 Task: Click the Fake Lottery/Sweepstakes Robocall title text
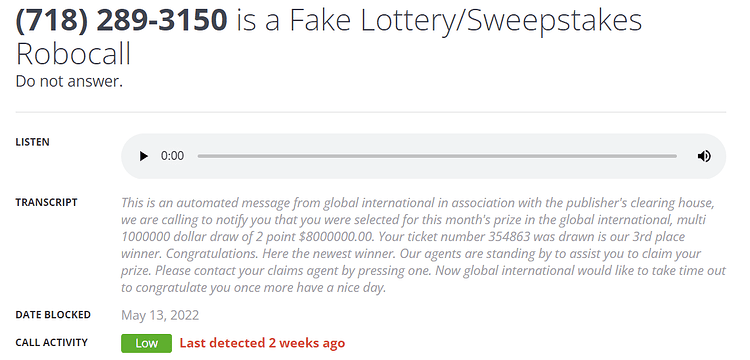pyautogui.click(x=329, y=37)
